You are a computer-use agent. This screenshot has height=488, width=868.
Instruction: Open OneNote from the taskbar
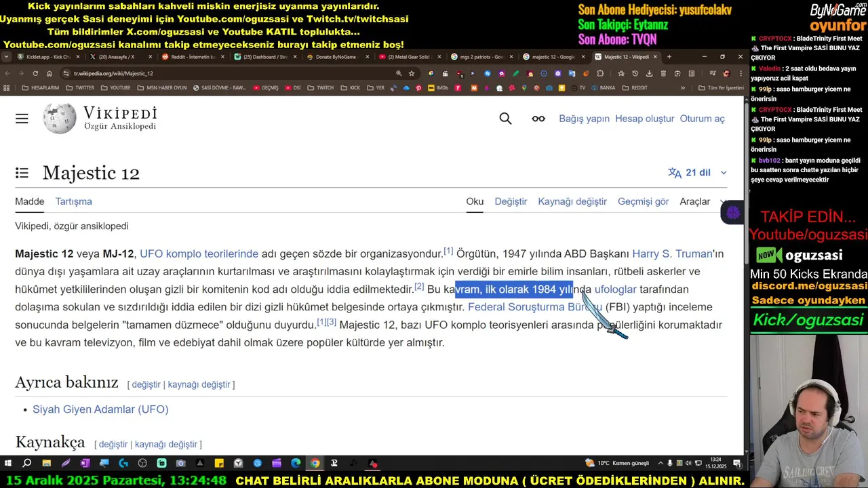(x=85, y=464)
